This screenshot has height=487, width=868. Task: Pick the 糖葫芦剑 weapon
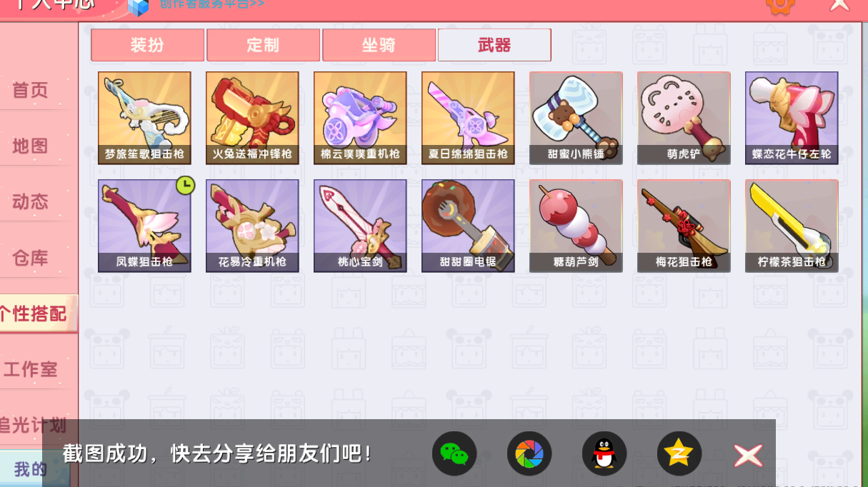click(x=576, y=226)
